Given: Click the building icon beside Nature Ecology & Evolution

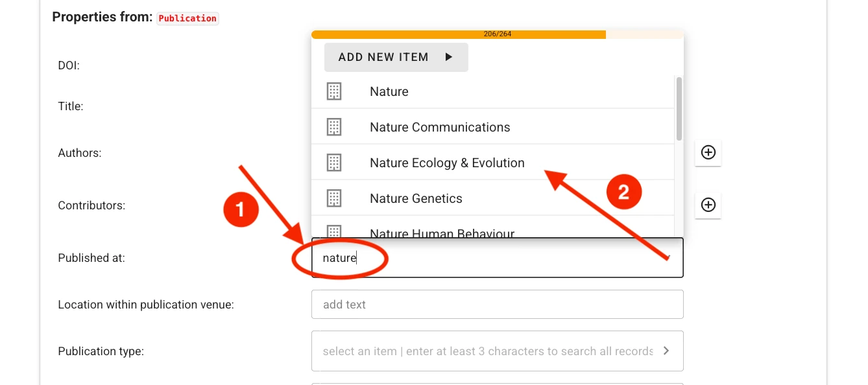Looking at the screenshot, I should click(333, 163).
